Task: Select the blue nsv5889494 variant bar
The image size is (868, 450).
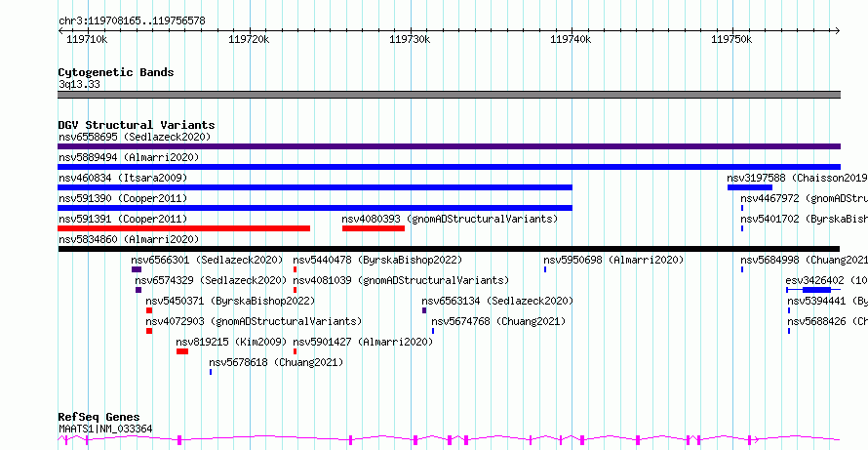Action: coord(449,167)
